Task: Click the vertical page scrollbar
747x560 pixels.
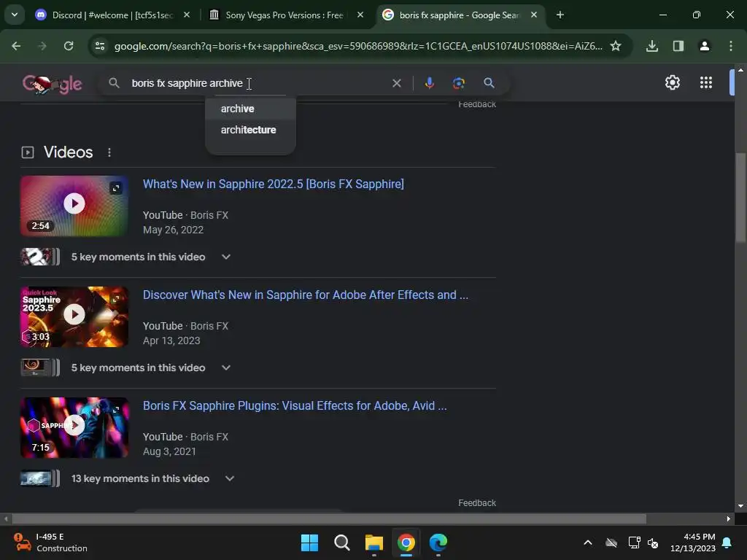Action: pos(740,198)
